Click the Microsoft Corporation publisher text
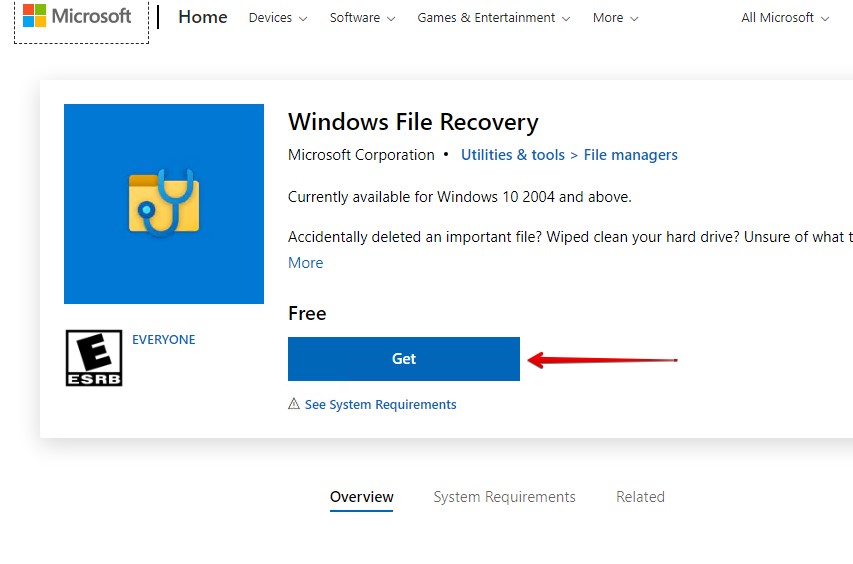 [x=361, y=155]
